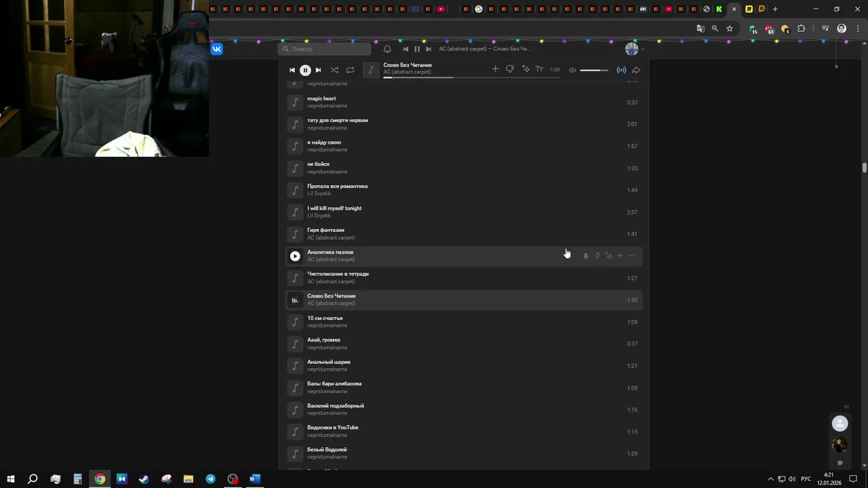Open the profile avatar dropdown menu

pyautogui.click(x=634, y=49)
